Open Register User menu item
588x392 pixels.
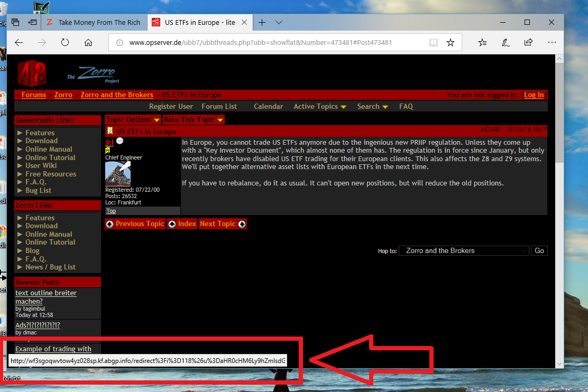tap(171, 106)
